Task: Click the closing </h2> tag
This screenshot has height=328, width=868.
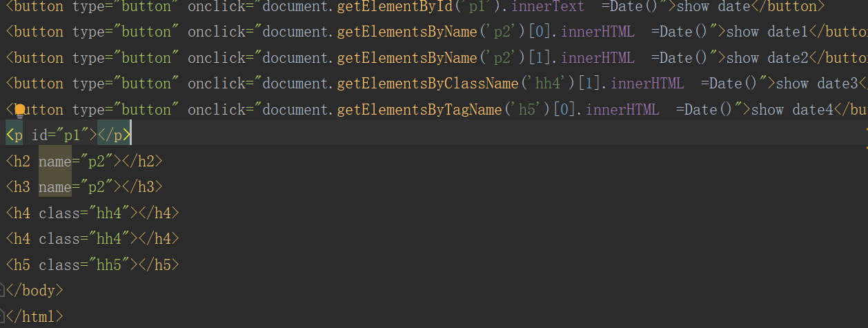Action: (x=142, y=162)
